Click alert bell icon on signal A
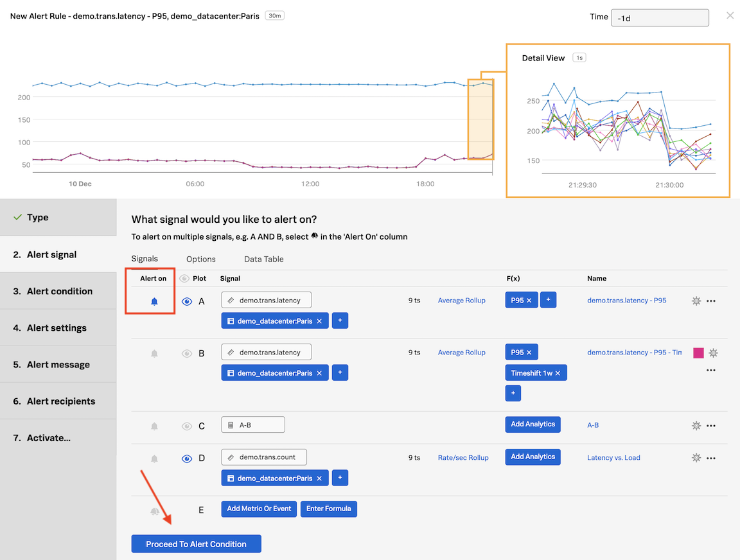 [x=154, y=301]
